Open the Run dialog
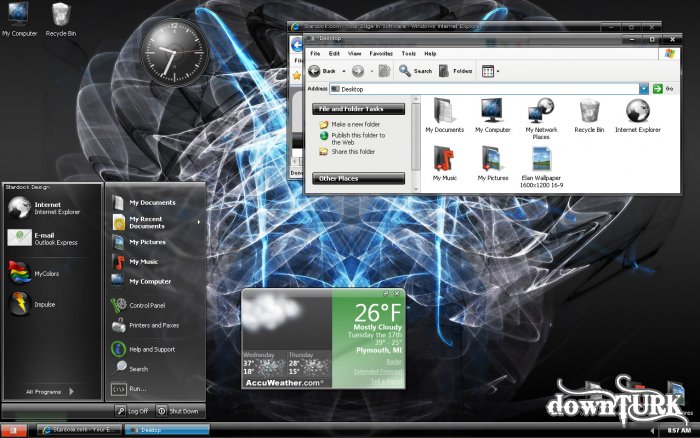Screen dimensions: 700x438 click(129, 389)
